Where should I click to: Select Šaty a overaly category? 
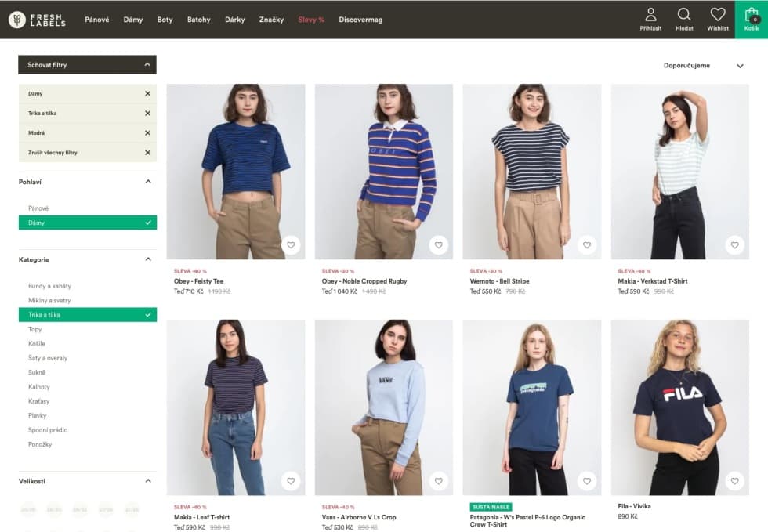(48, 358)
